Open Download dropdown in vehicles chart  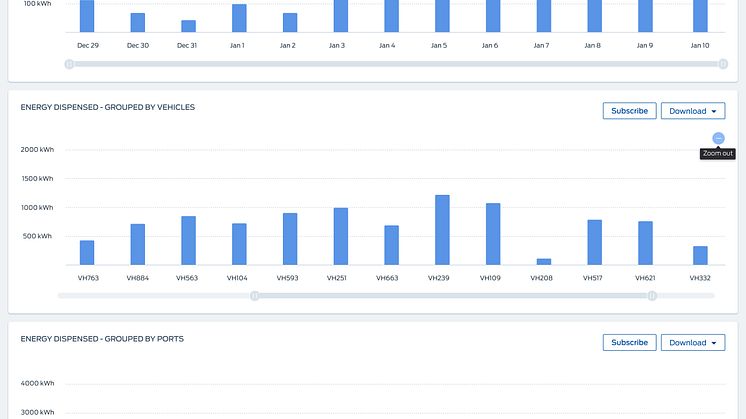point(692,111)
